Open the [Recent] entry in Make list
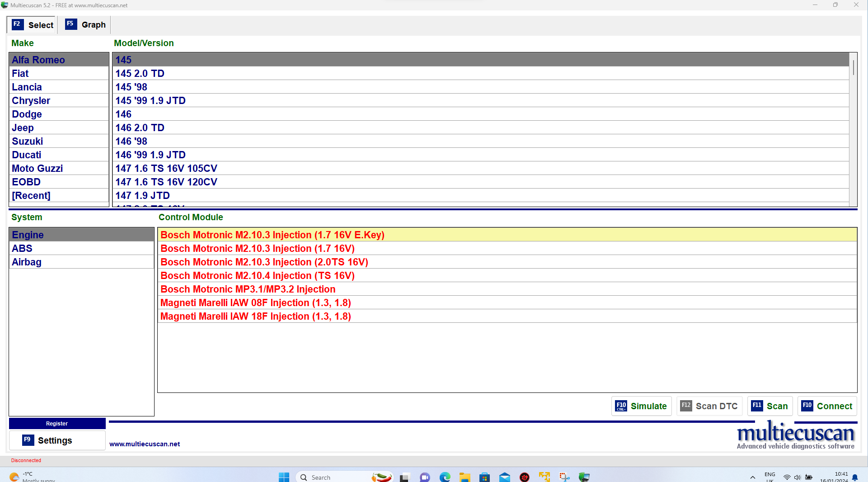The image size is (868, 482). point(59,195)
